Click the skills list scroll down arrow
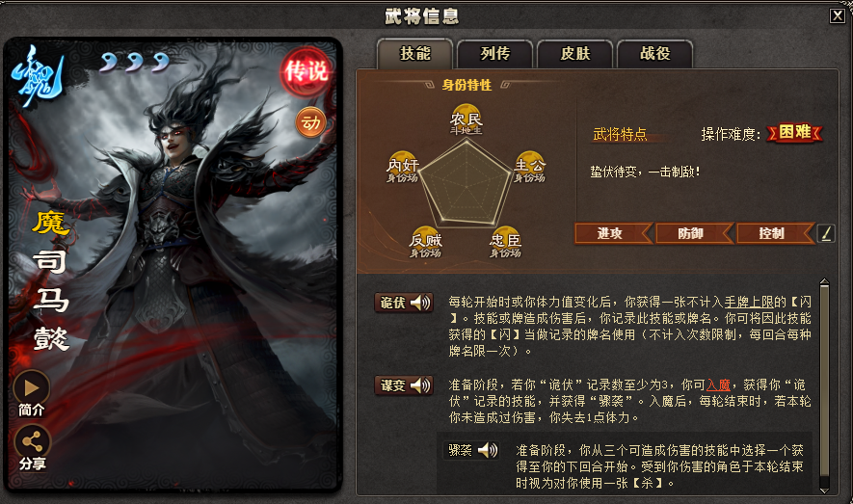 (x=825, y=490)
